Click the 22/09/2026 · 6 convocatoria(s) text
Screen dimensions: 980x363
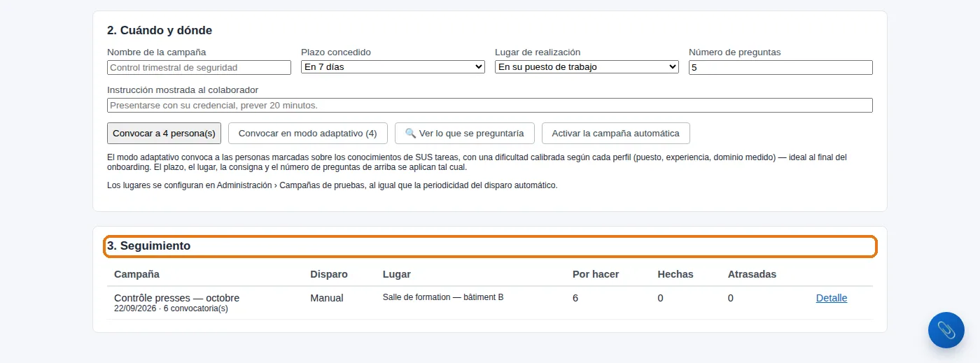(x=171, y=308)
